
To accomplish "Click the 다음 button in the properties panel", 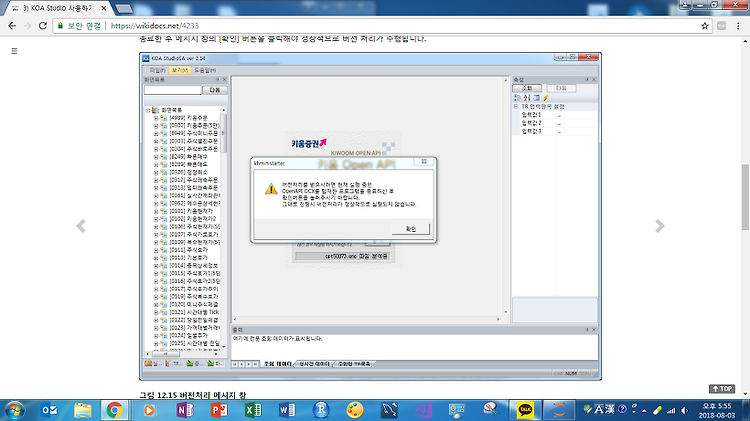I will click(x=561, y=88).
